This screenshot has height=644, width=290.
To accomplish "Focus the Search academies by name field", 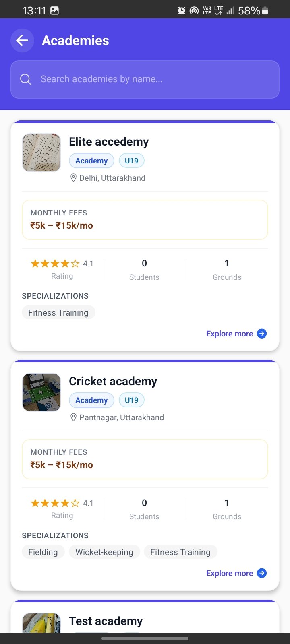I will [145, 79].
